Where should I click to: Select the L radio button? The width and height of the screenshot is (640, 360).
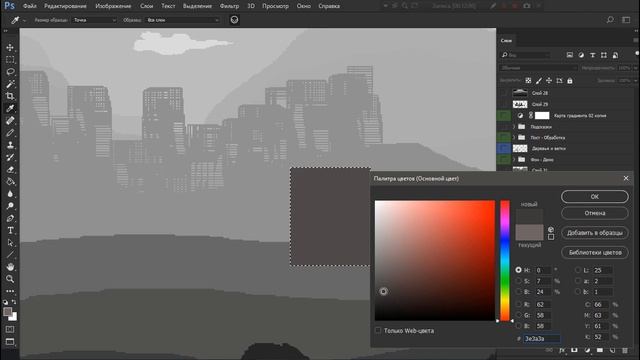click(x=578, y=270)
